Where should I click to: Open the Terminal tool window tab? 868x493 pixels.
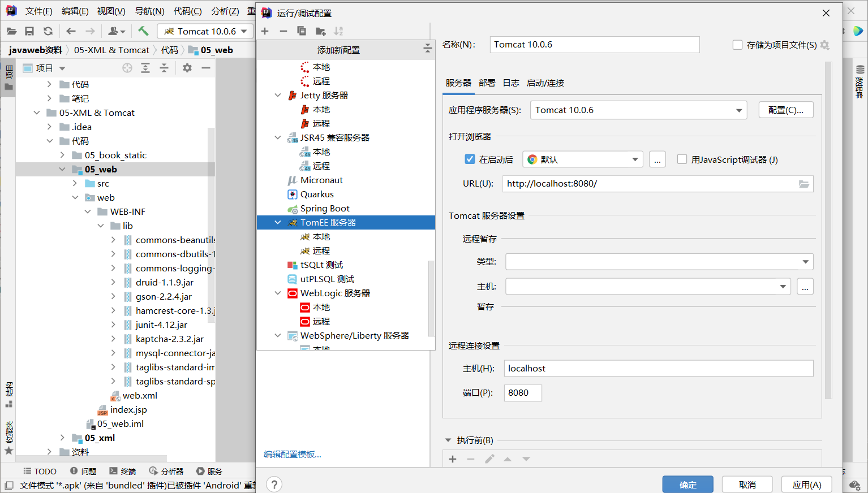123,471
